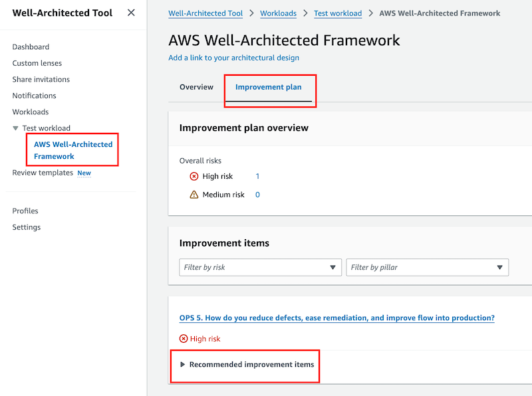Click the High risk count 1
Image resolution: width=532 pixels, height=396 pixels.
tap(257, 176)
